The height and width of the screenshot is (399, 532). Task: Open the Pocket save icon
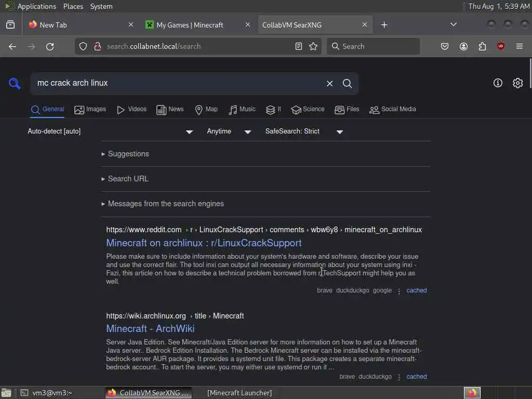tap(445, 46)
